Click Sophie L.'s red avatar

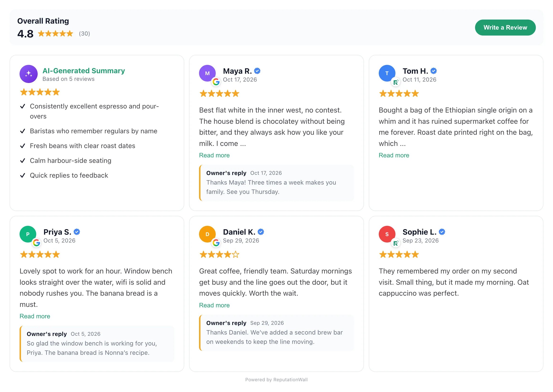[x=387, y=234]
